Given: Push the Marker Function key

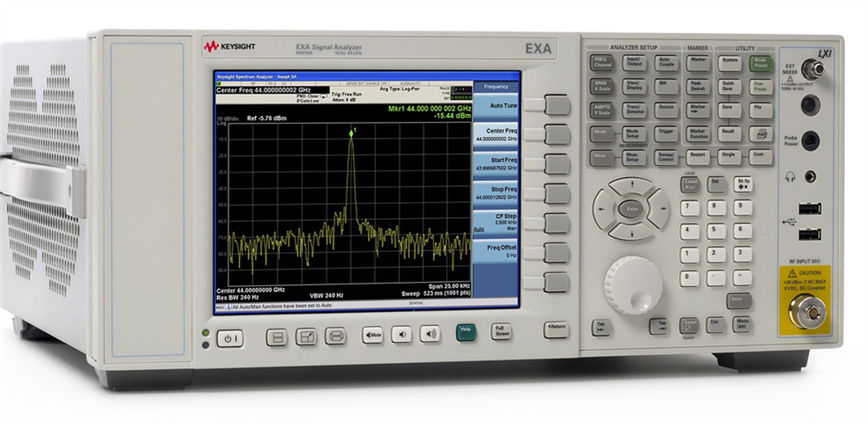Looking at the screenshot, I should [x=698, y=133].
